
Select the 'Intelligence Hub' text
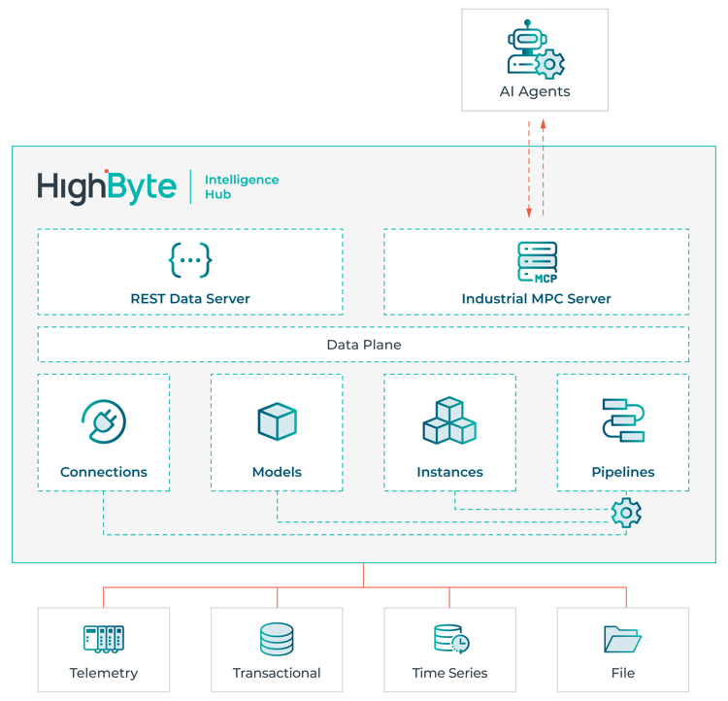242,186
